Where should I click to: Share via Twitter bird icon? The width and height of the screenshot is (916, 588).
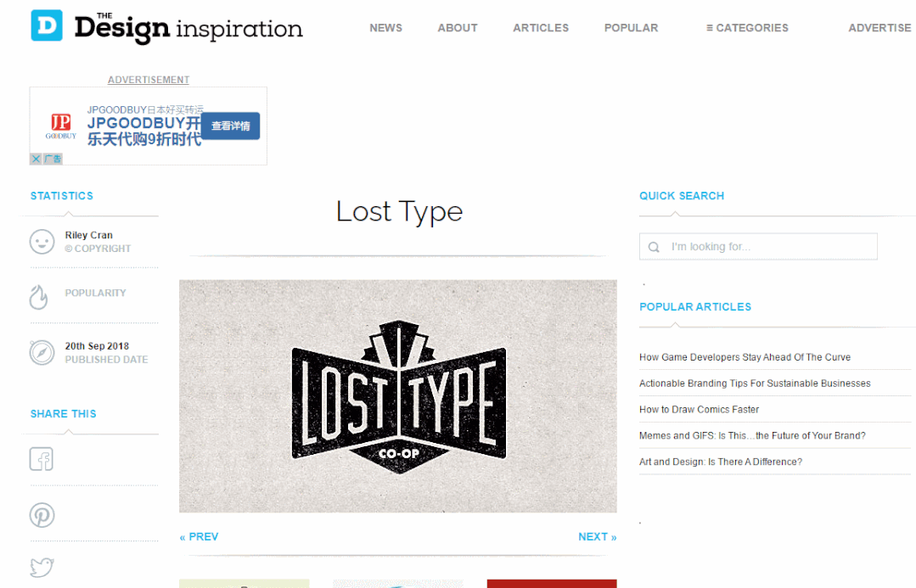tap(42, 567)
